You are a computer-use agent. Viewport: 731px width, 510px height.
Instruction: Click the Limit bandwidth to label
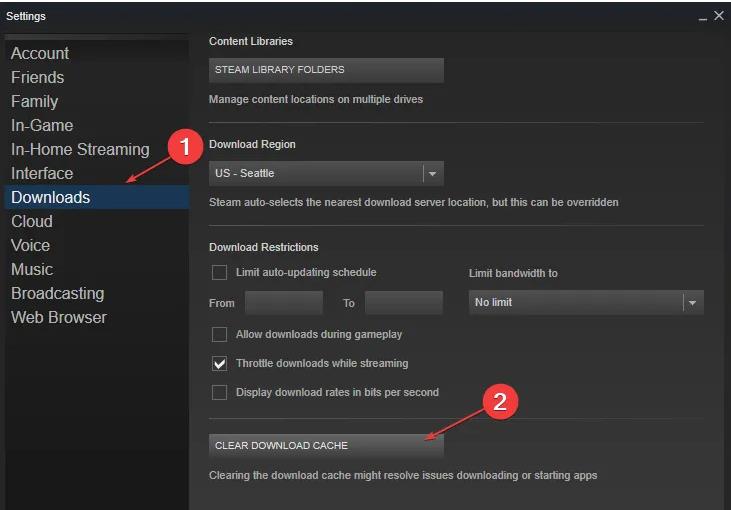point(513,273)
